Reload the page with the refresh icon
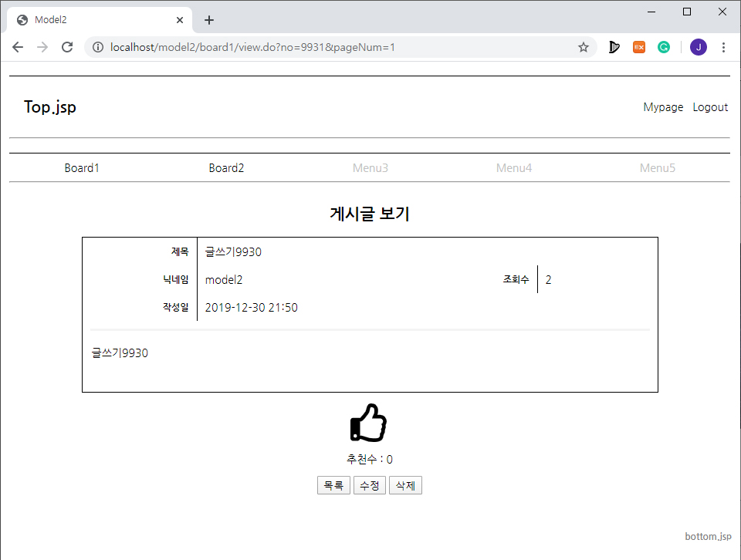This screenshot has width=741, height=560. [67, 47]
